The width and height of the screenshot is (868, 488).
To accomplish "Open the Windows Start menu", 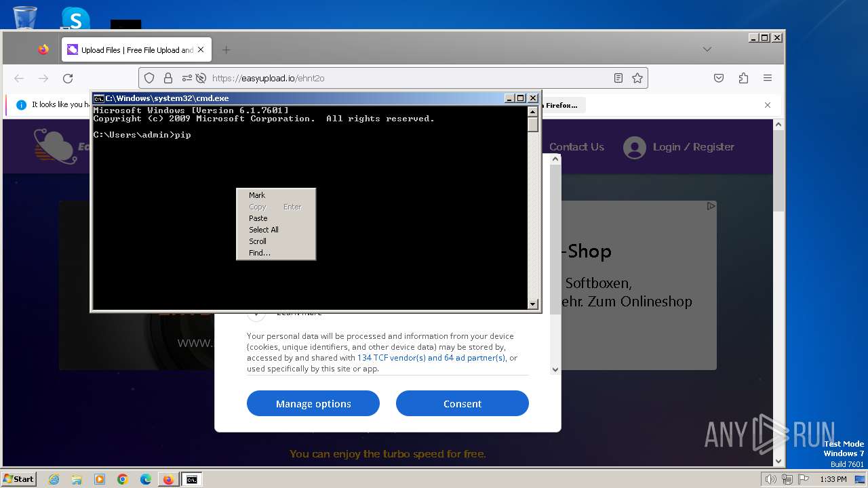I will pyautogui.click(x=19, y=479).
